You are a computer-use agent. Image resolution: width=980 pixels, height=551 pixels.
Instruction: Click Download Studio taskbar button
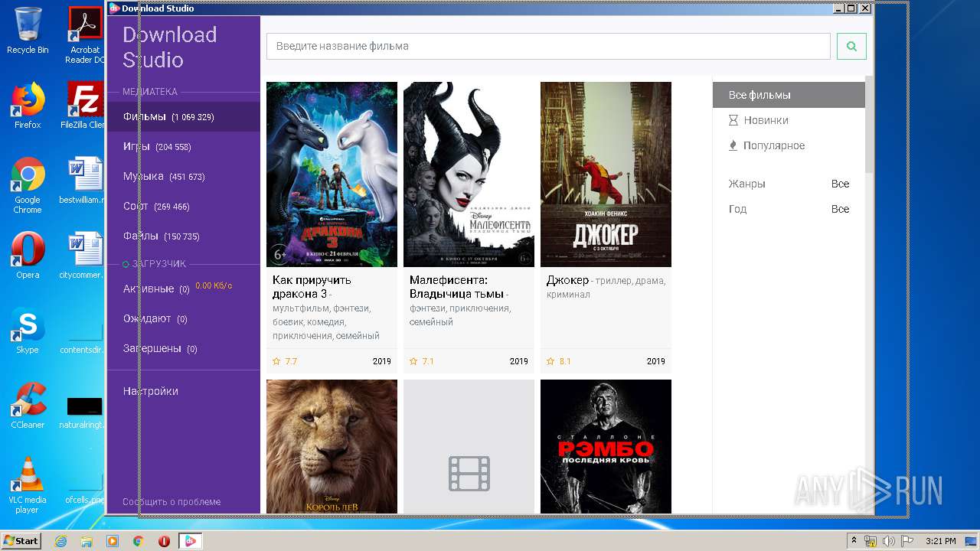pyautogui.click(x=191, y=541)
